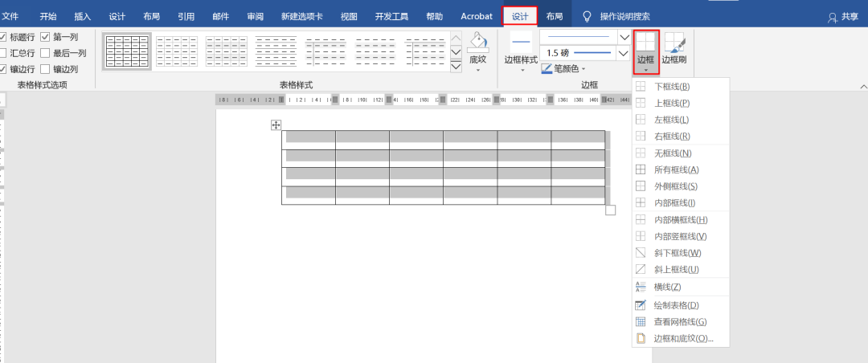Open the 边框样式 border styles dropdown
The width and height of the screenshot is (868, 363).
521,52
